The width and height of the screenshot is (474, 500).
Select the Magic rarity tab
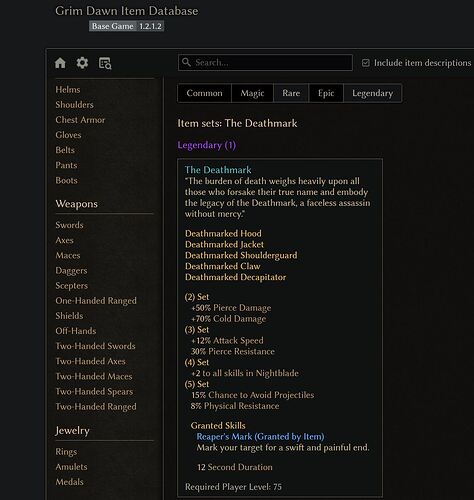(252, 93)
